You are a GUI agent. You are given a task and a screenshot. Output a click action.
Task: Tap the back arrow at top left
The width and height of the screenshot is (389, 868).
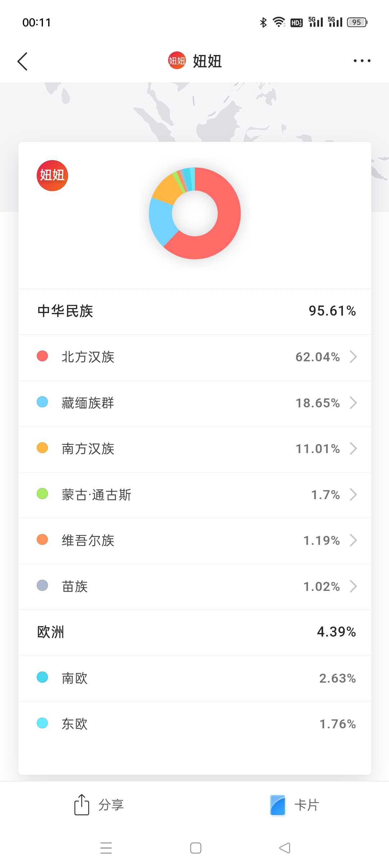[23, 61]
